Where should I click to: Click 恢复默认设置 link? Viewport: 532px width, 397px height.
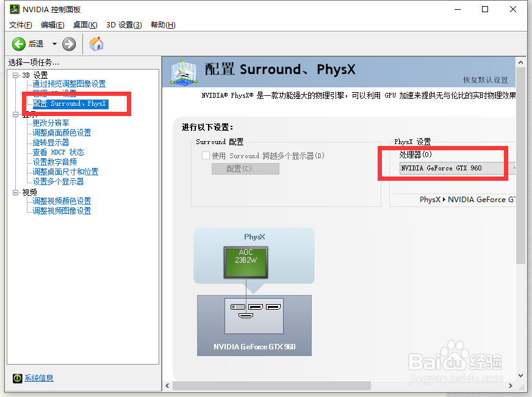click(485, 80)
